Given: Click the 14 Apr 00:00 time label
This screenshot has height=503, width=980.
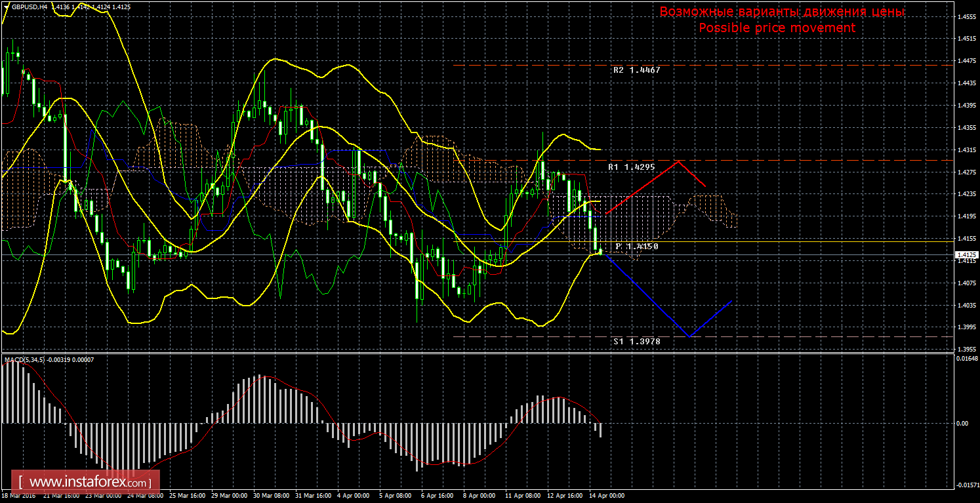Looking at the screenshot, I should [x=606, y=496].
